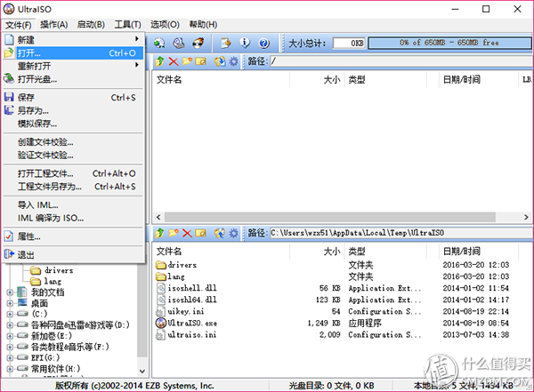Click the UltraISO title bar app icon
Screen dimensions: 534x392
pos(9,9)
